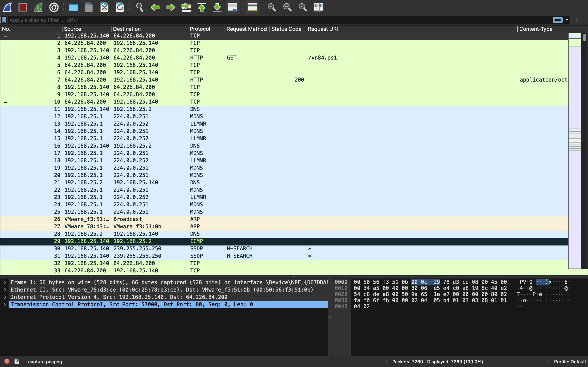Click the zoom out magnifier icon
This screenshot has height=367, width=588.
[287, 7]
